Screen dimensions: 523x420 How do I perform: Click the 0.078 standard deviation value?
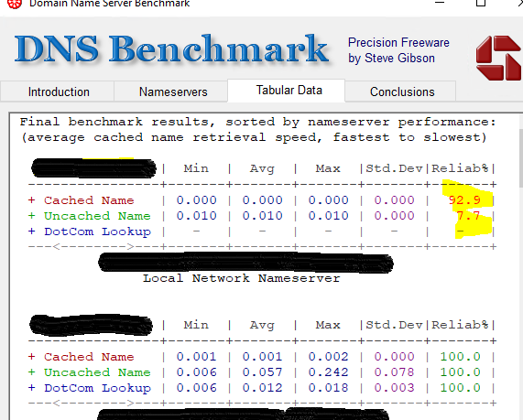click(x=394, y=372)
